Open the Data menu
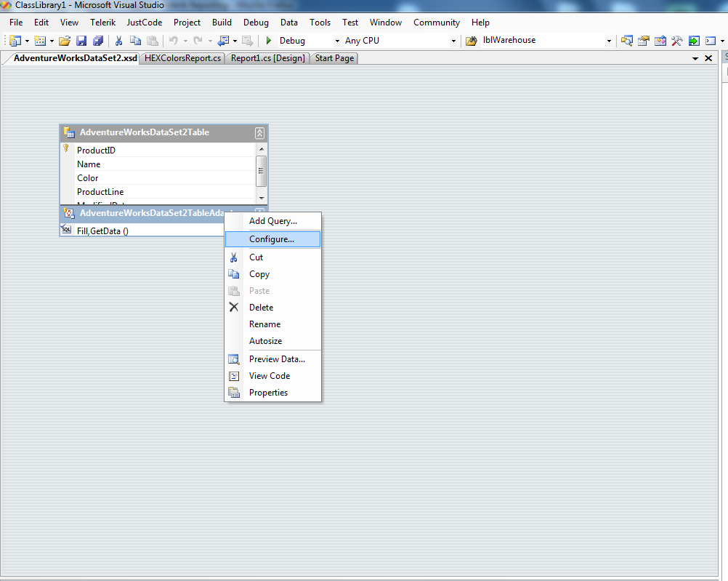728x581 pixels. coord(288,23)
